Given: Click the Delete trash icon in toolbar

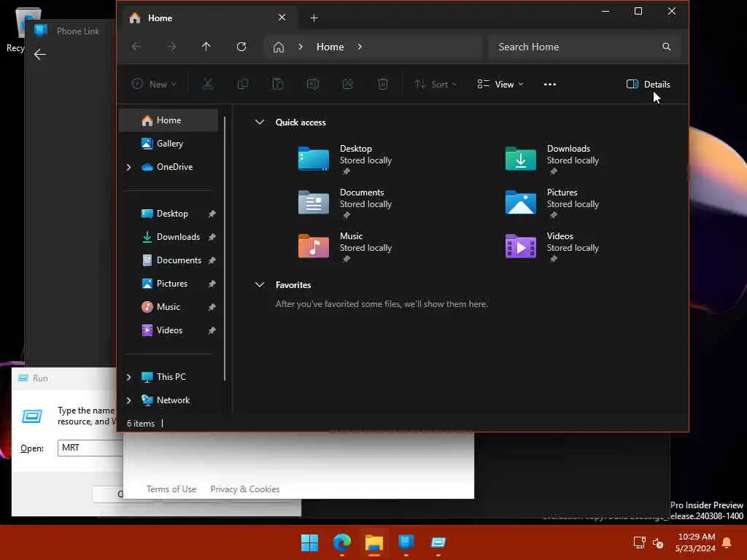Looking at the screenshot, I should [x=382, y=85].
